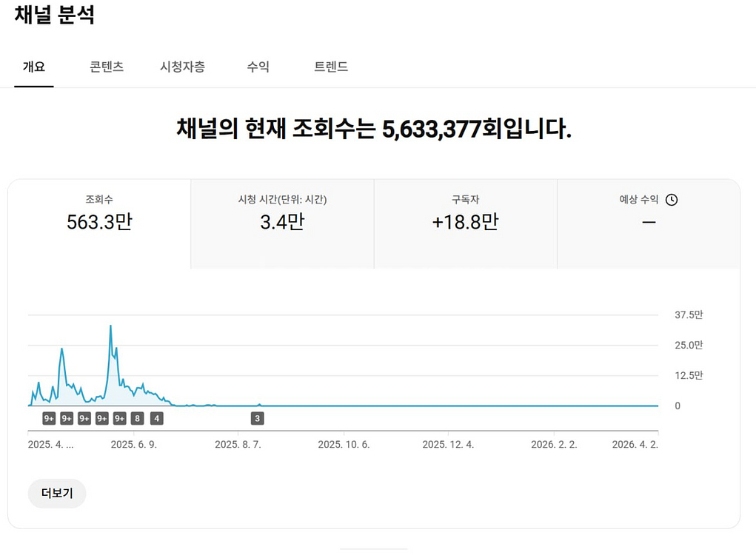Switch chart to 구독자 +18.8만 metric
Image resolution: width=756 pixels, height=555 pixels.
(465, 213)
